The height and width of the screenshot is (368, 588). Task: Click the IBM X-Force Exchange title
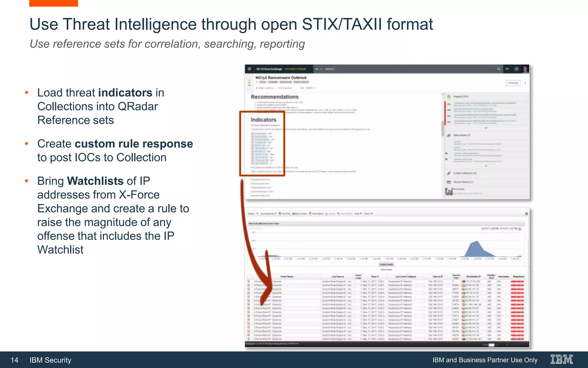tap(269, 69)
